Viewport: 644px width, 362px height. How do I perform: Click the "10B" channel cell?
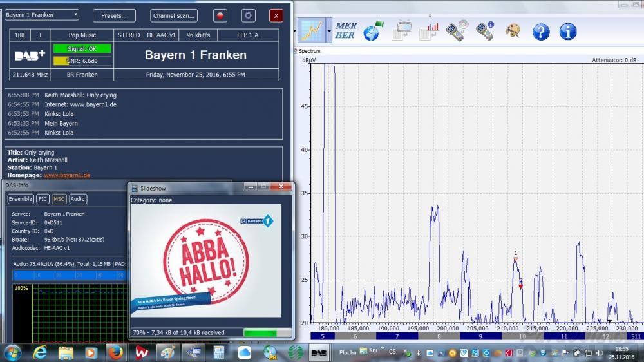[20, 35]
